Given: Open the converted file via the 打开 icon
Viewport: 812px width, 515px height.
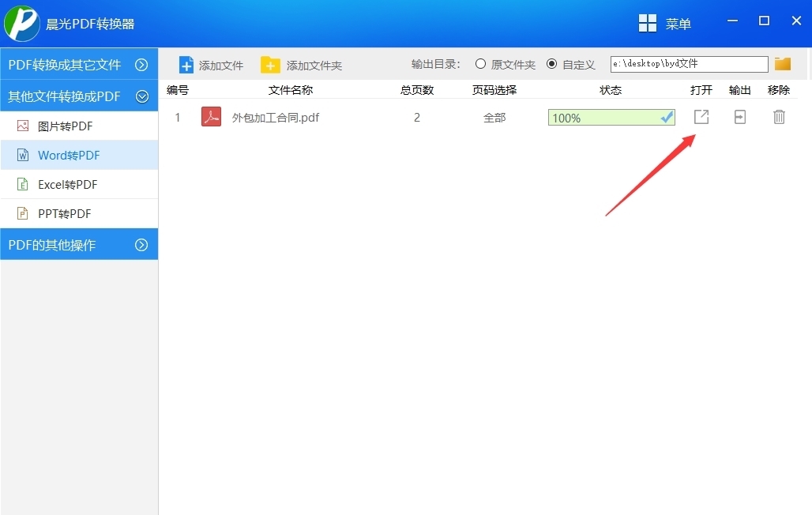Looking at the screenshot, I should (x=701, y=117).
